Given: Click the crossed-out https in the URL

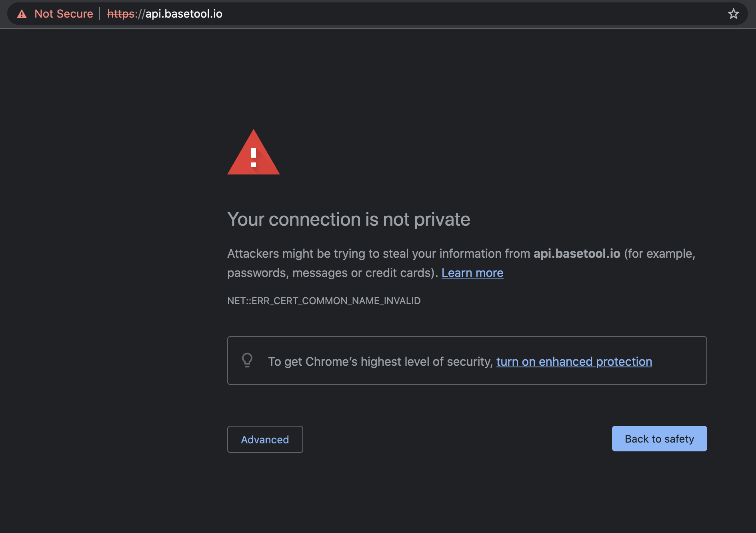Looking at the screenshot, I should point(120,14).
